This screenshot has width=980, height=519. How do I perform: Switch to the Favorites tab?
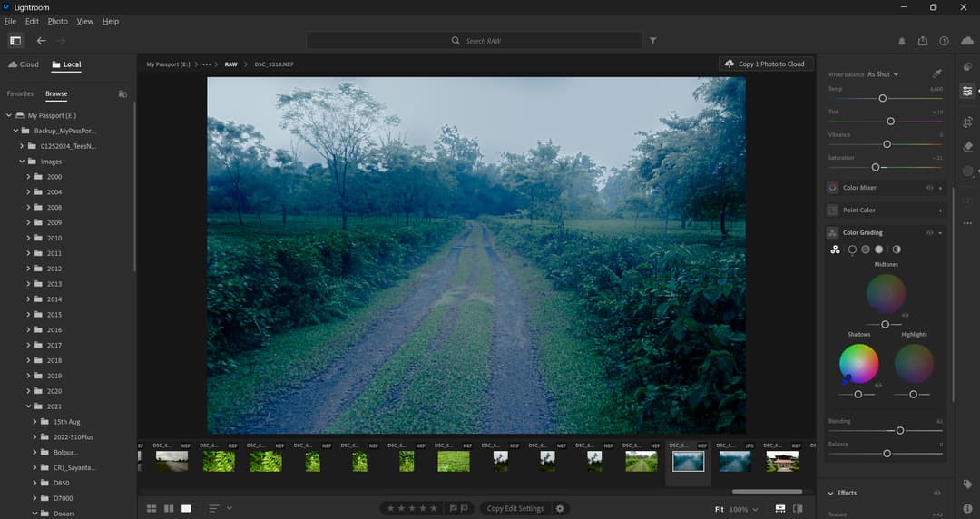coord(20,93)
